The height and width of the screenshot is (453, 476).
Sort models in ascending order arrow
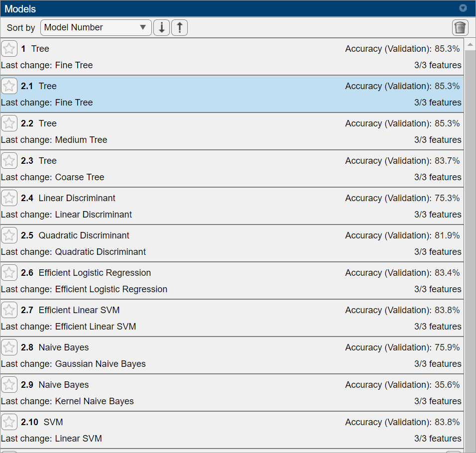179,27
